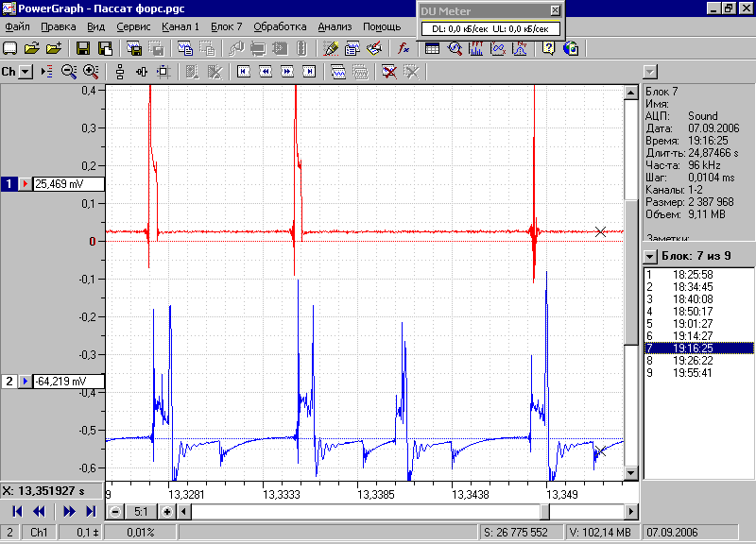Screen dimensions: 756x544
Task: Click the floppy disk save icon
Action: coord(83,48)
